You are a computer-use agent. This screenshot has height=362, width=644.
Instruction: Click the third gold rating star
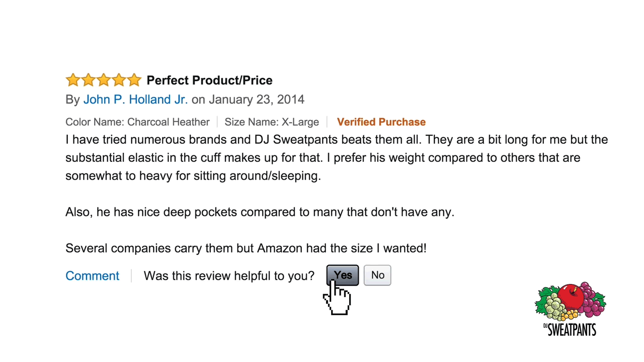click(x=104, y=80)
